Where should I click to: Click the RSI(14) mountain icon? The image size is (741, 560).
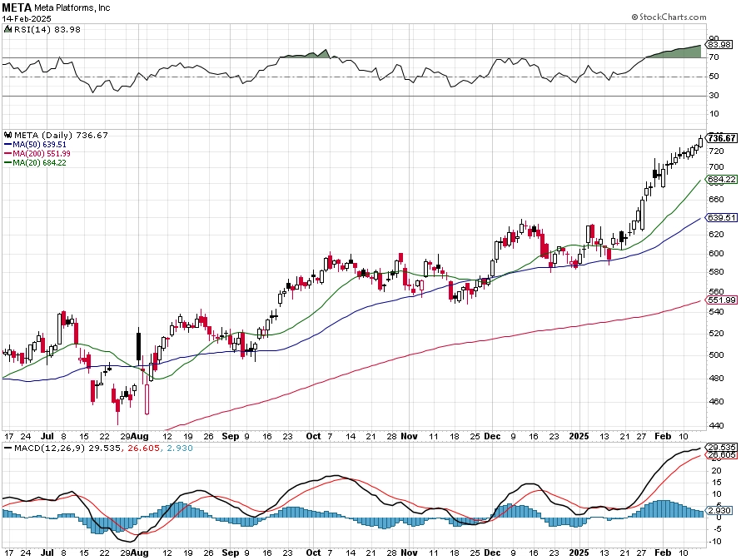tap(8, 29)
